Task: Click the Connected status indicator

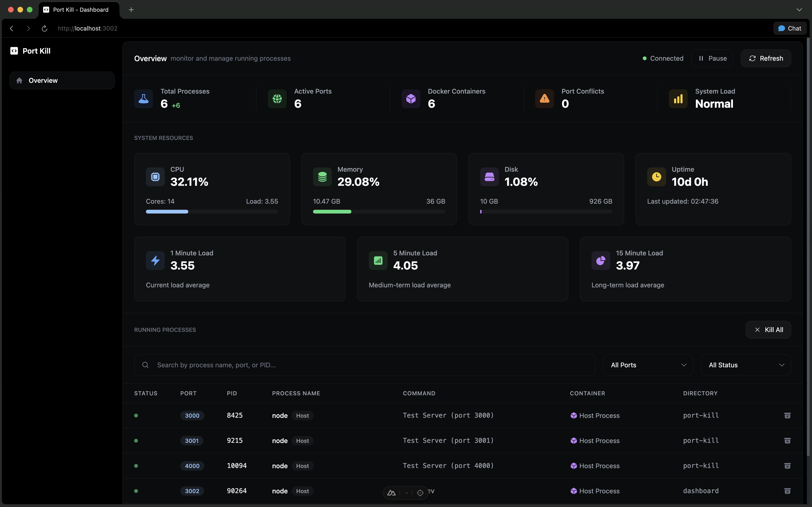Action: 663,58
